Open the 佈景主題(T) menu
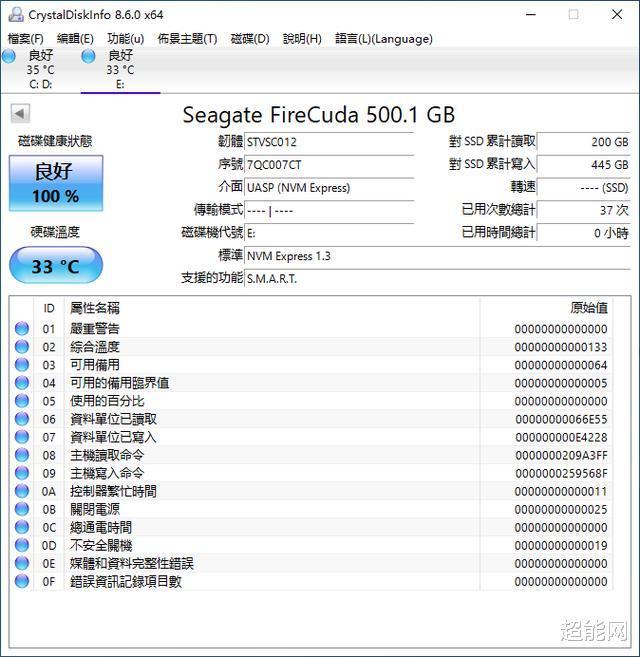640x657 pixels. pyautogui.click(x=187, y=39)
